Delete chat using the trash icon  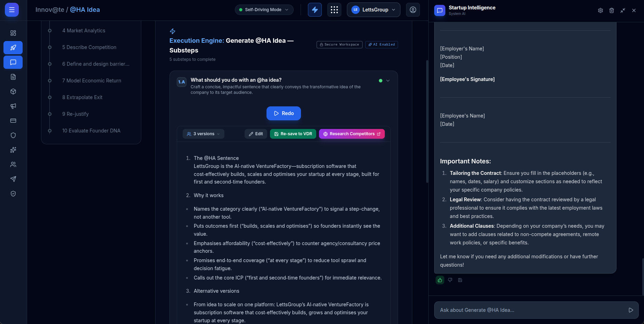[x=611, y=10]
